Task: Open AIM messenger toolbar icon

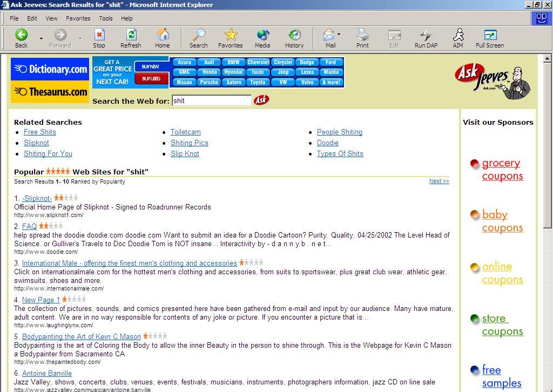Action: [x=458, y=38]
